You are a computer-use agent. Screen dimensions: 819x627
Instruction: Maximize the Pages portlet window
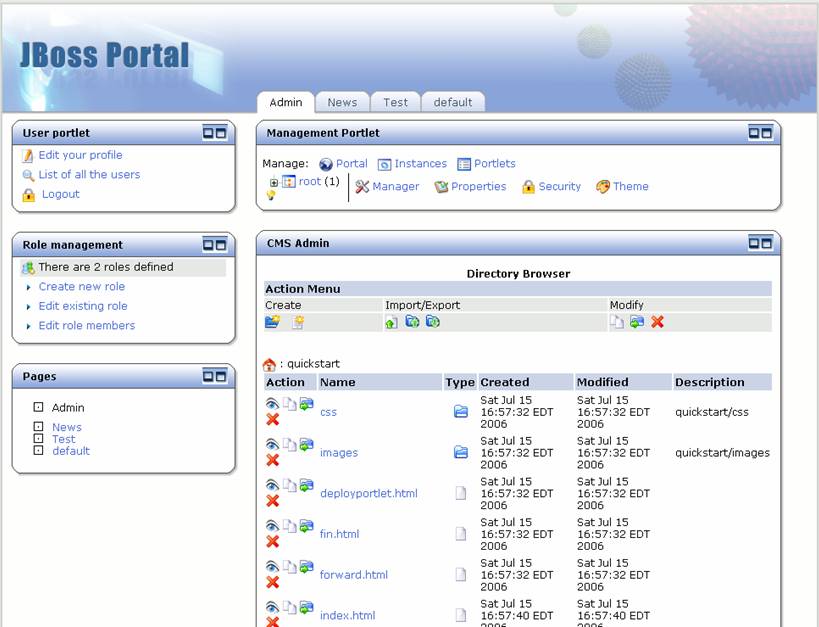(x=221, y=376)
